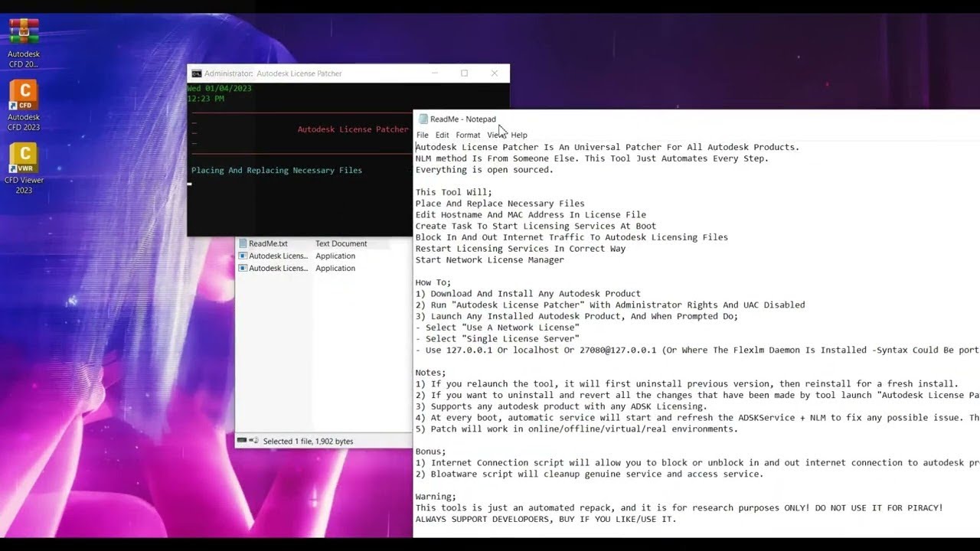Click 'Download And Install Any Autodesk Product' line

(x=528, y=293)
